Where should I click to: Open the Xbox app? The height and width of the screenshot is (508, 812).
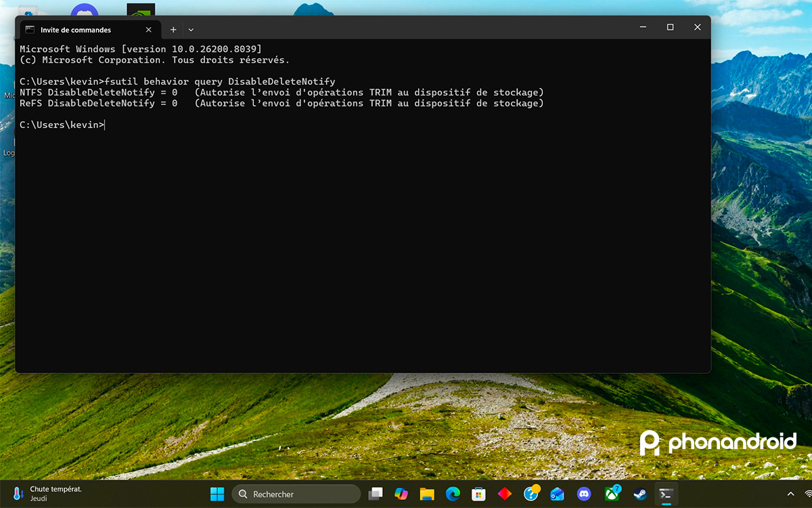click(608, 494)
